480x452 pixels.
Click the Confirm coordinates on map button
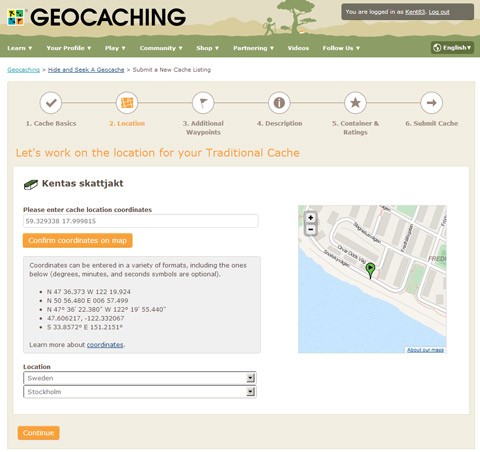(x=77, y=240)
